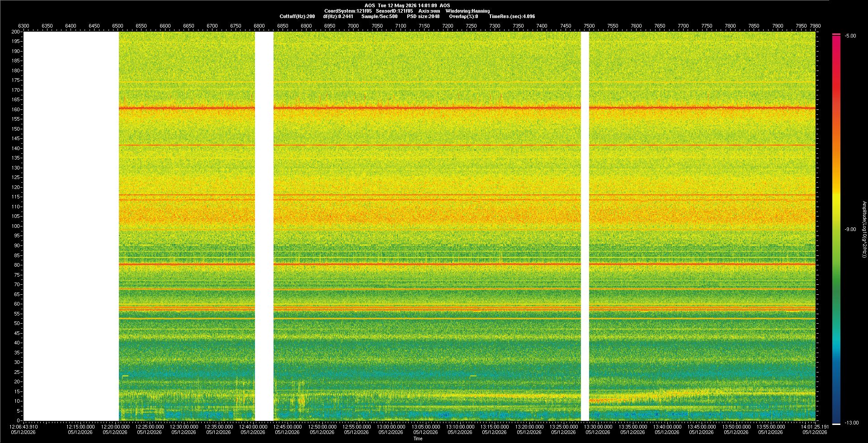Click the 12:06:43.910 start time label

pyautogui.click(x=24, y=426)
